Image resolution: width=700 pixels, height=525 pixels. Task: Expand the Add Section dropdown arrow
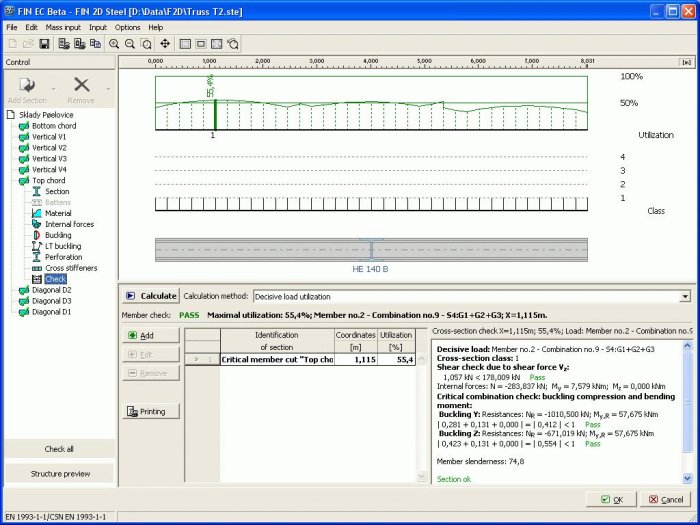tap(52, 87)
